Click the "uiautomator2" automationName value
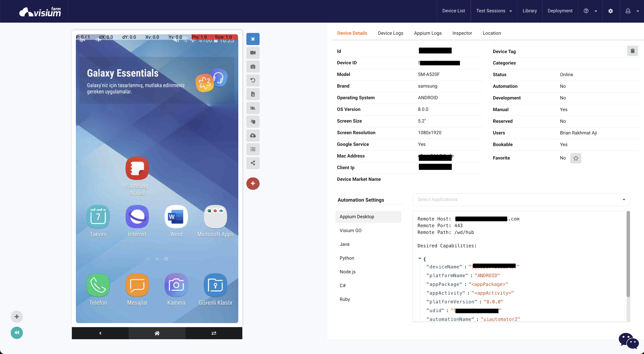Image resolution: width=644 pixels, height=354 pixels. coord(500,319)
